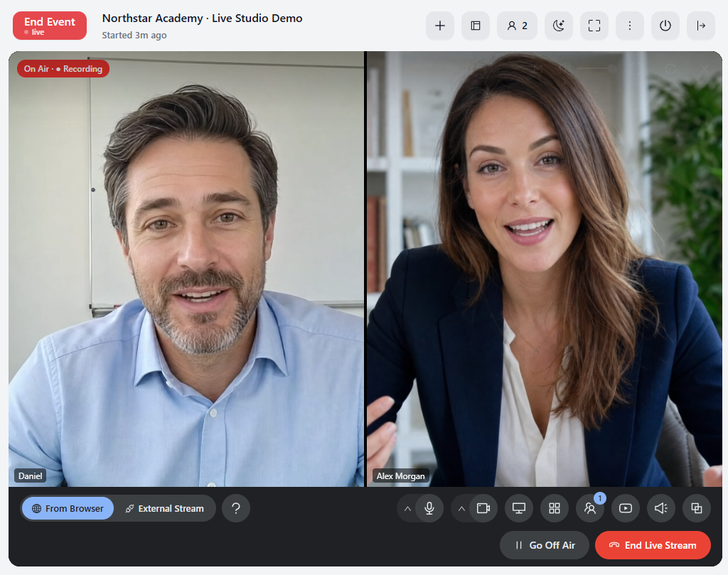The width and height of the screenshot is (728, 575).
Task: Click End Live Stream button
Action: pos(653,545)
